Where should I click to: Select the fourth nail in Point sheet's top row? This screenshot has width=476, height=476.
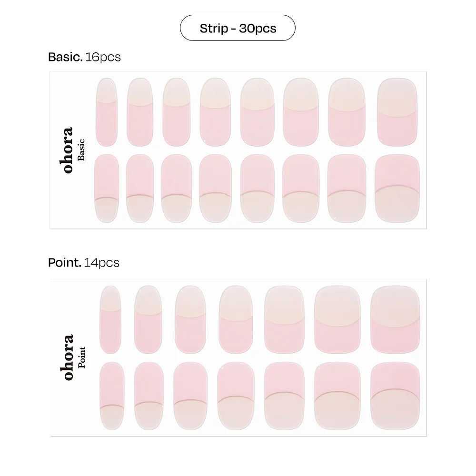235,319
